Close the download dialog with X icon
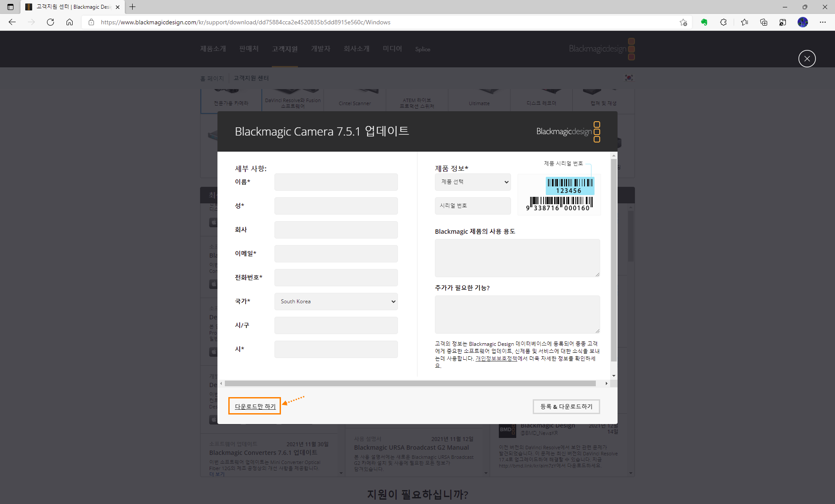The width and height of the screenshot is (835, 504). click(x=807, y=59)
